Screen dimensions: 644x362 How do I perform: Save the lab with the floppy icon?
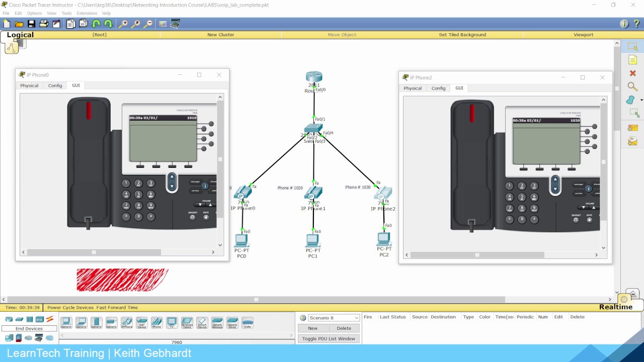[31, 24]
